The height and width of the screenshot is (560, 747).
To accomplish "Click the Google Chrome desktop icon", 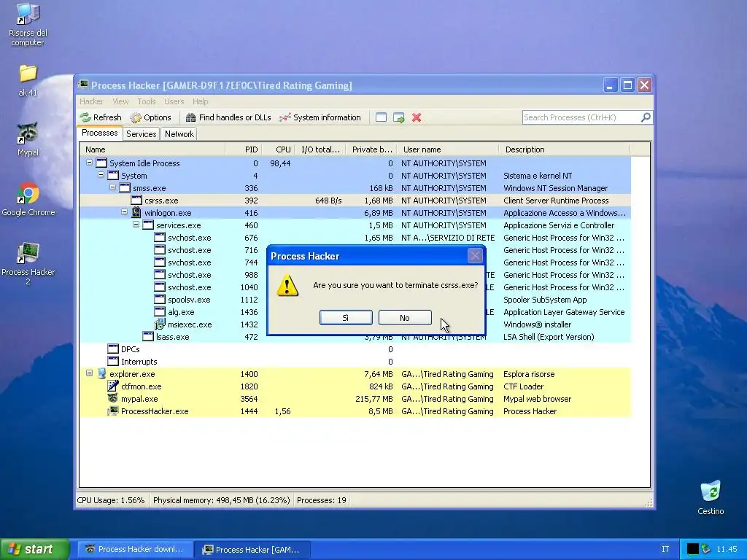I will [x=28, y=199].
